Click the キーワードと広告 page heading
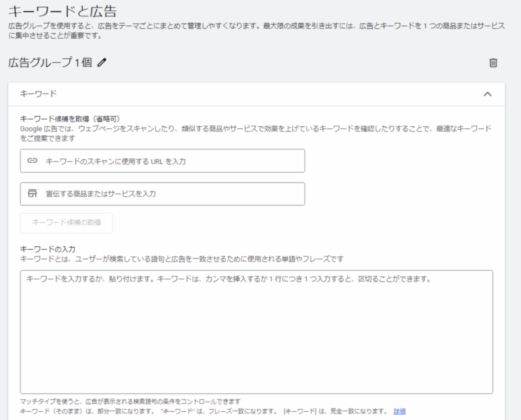Screen dimensions: 521x420 (62, 12)
